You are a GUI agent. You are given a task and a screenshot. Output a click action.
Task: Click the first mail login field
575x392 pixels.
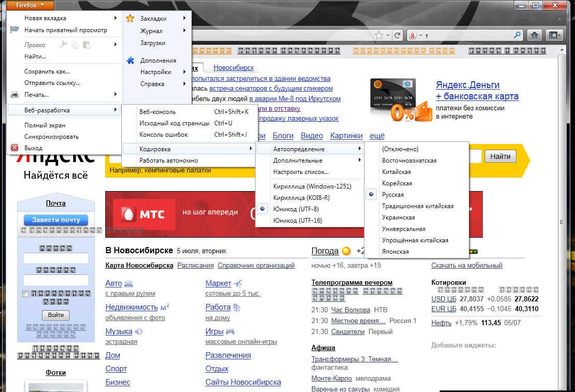pyautogui.click(x=56, y=258)
